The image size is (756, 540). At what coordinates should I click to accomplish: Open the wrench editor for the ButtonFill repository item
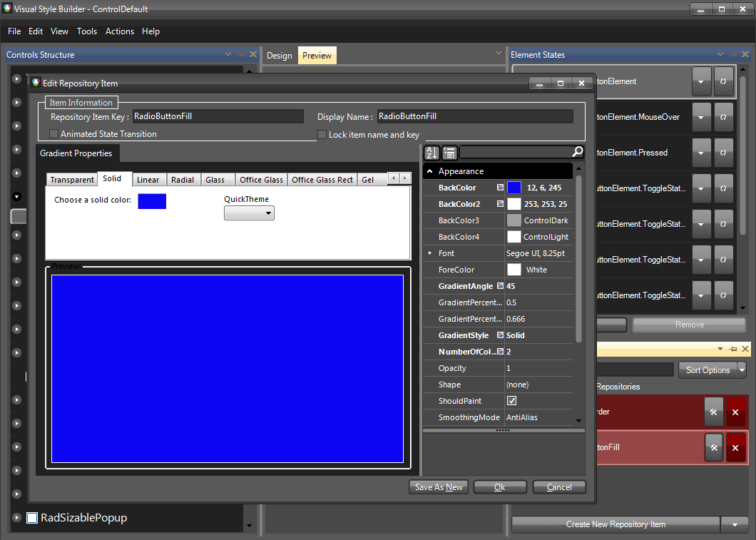pos(714,447)
